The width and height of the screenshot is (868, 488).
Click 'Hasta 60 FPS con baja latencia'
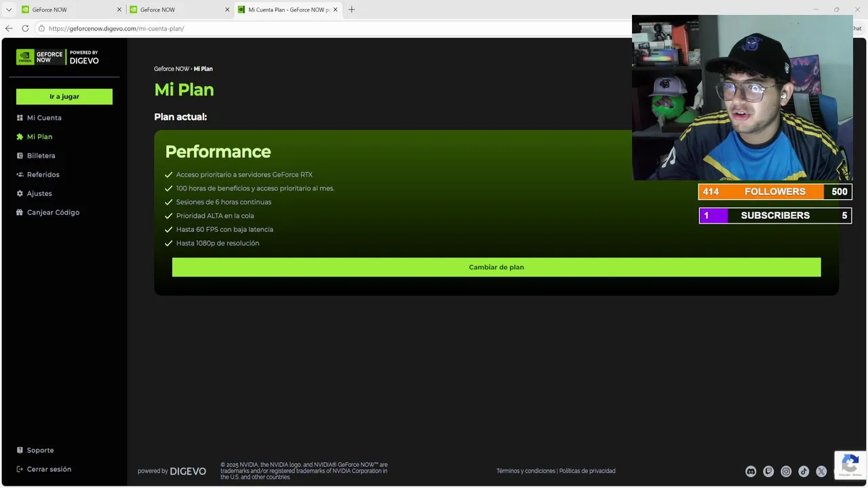[224, 229]
